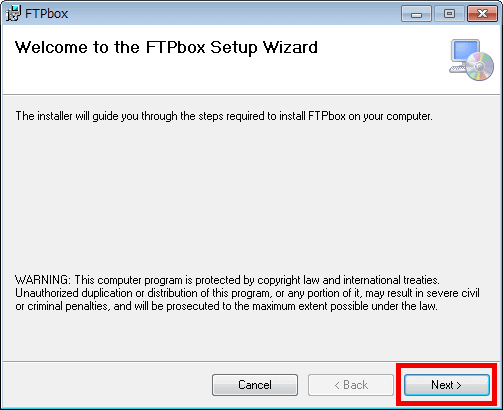Minimize the FTPbox setup window
The width and height of the screenshot is (503, 410).
tap(416, 14)
